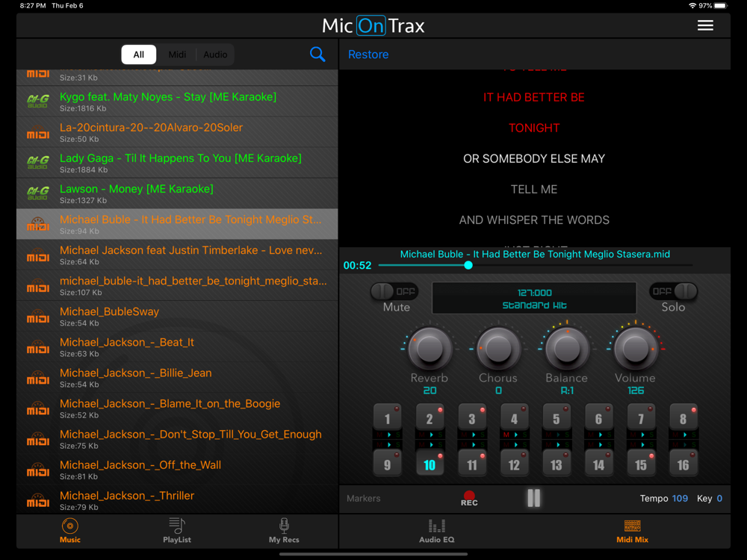747x560 pixels.
Task: Click the Reverb knob
Action: (x=430, y=349)
